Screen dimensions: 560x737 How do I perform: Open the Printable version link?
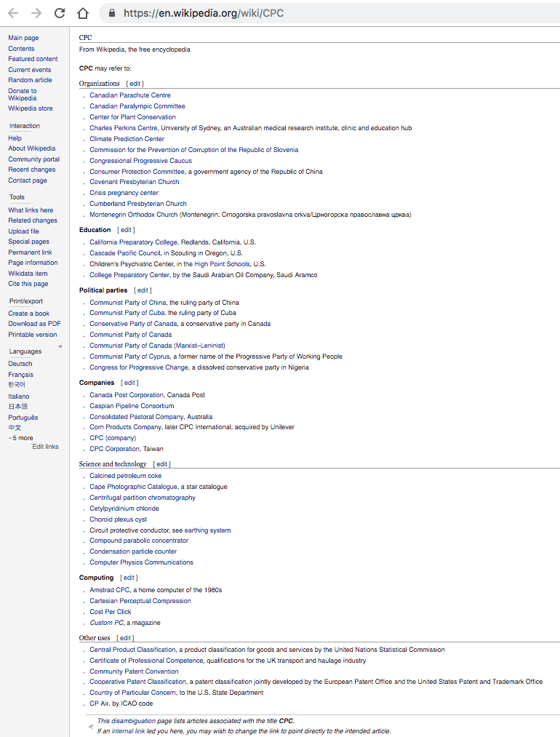point(33,334)
